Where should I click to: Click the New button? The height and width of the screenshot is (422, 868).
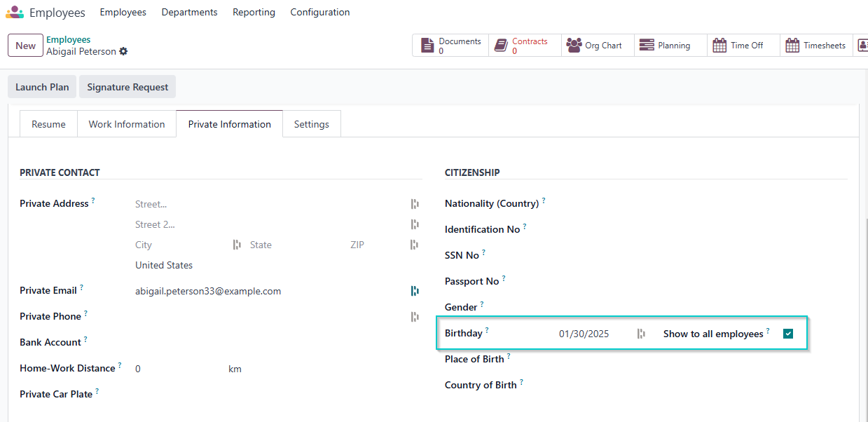[x=25, y=46]
